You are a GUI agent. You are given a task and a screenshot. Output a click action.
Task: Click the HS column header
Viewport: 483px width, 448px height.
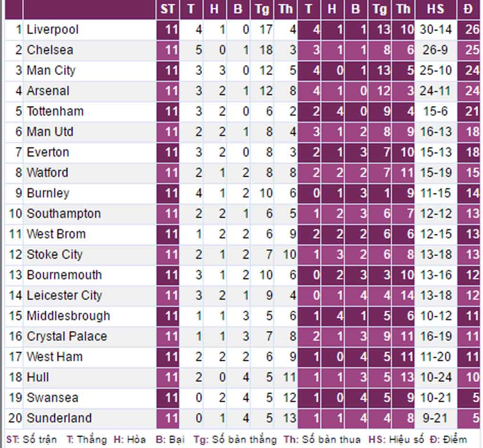tap(435, 9)
